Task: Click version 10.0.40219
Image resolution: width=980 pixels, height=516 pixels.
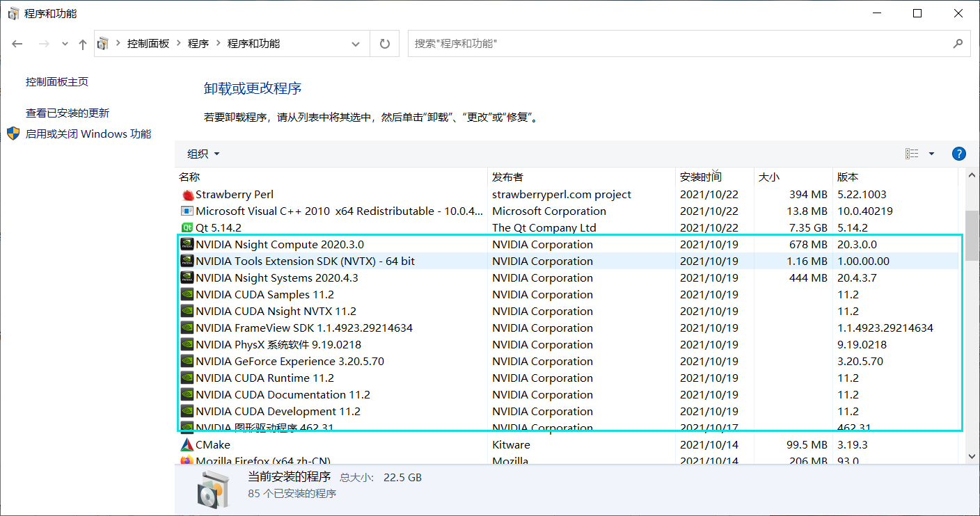Action: 865,211
